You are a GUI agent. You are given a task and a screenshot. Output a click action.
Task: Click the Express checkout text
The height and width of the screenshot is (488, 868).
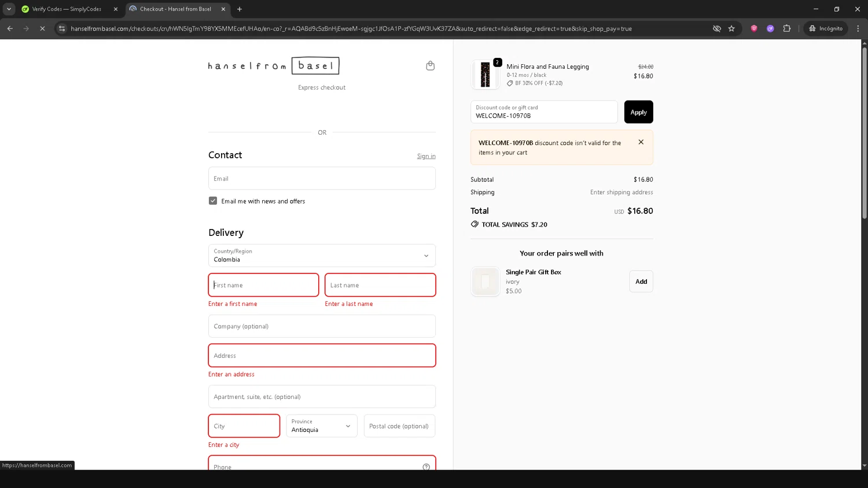coord(322,88)
